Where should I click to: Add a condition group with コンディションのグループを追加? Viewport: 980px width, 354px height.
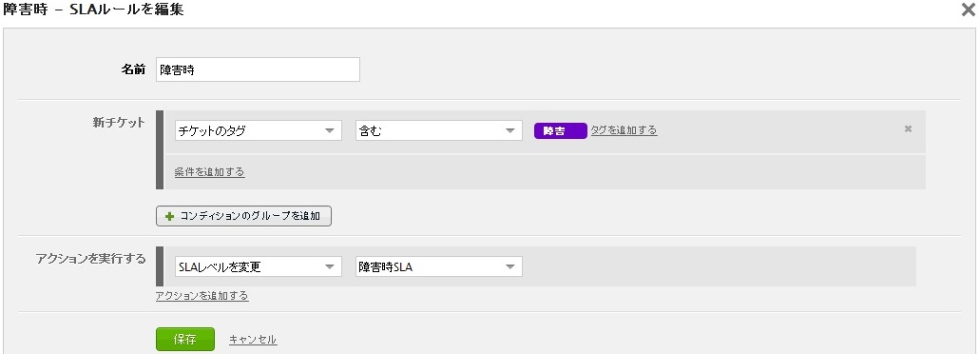pos(243,216)
